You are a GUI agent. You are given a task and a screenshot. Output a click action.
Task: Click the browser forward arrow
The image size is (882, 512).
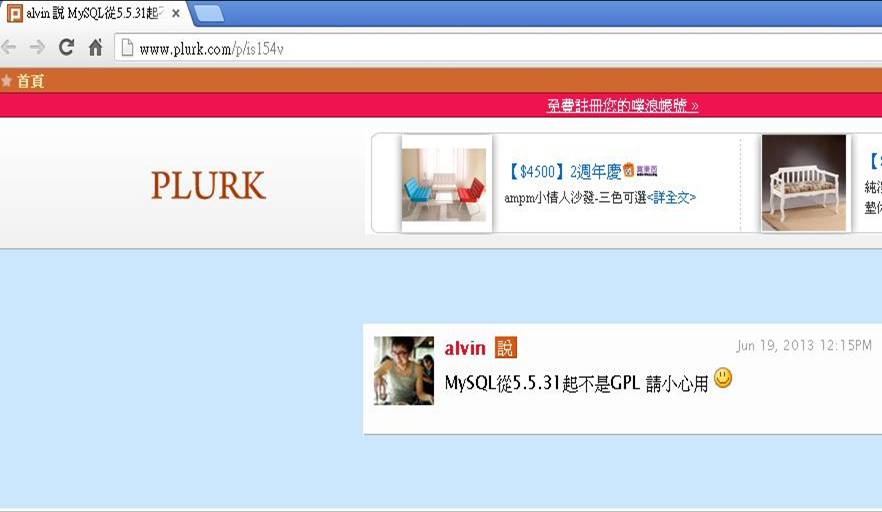[37, 48]
